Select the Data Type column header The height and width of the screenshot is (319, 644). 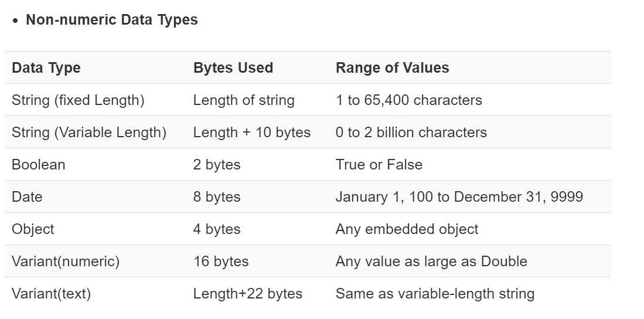pos(46,68)
